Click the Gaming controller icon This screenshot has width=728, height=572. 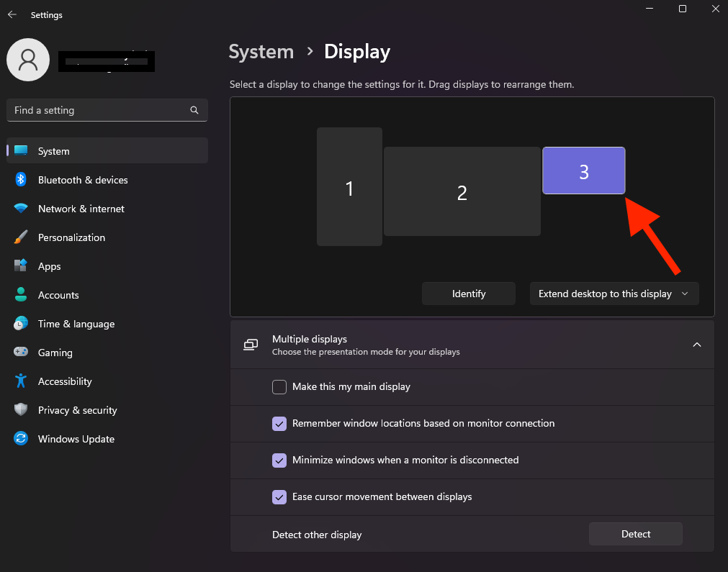point(21,353)
